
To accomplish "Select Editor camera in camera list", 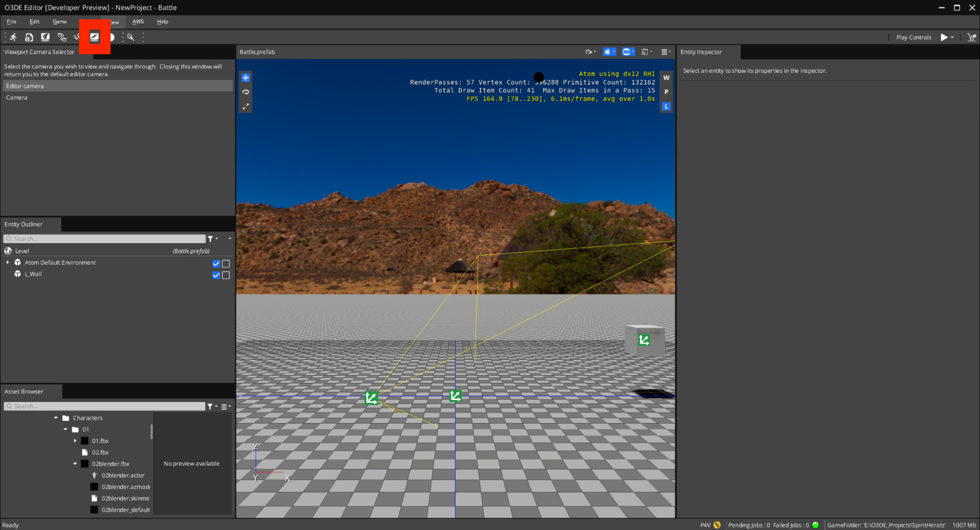I will click(118, 86).
